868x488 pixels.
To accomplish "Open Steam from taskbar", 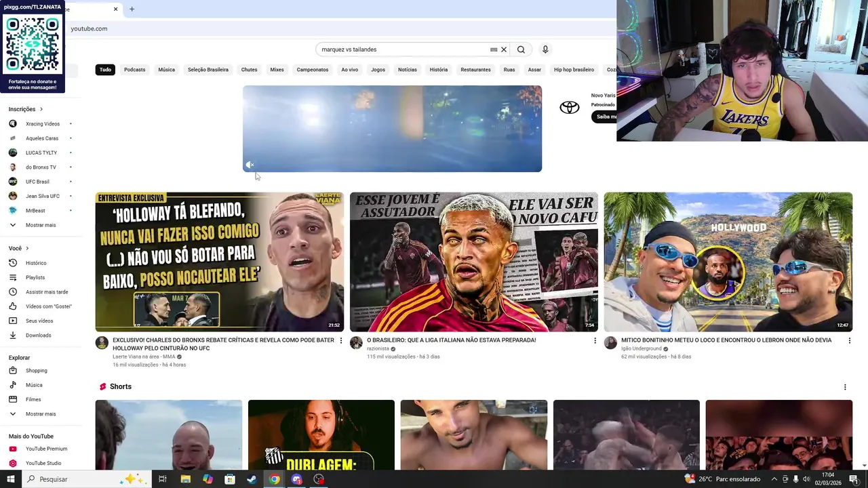I will coord(252,479).
